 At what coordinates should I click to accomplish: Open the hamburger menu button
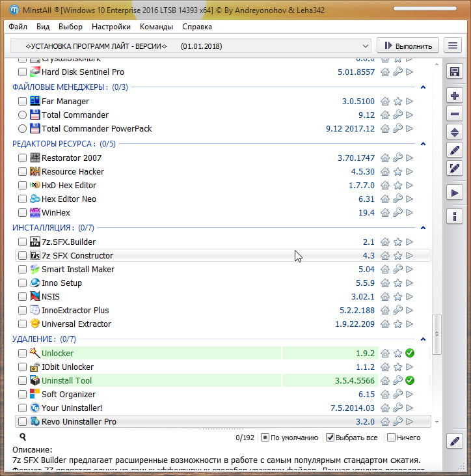[x=453, y=46]
